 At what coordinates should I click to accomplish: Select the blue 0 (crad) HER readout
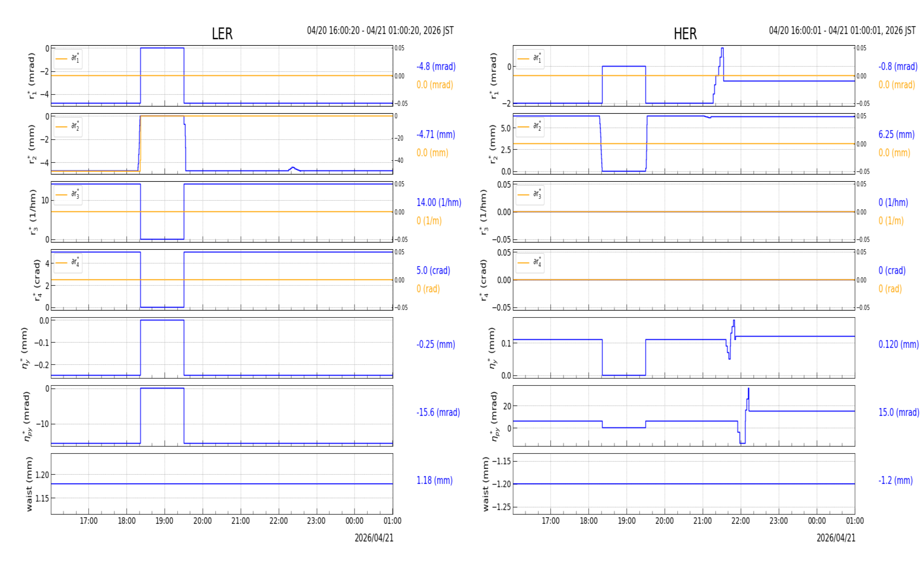coord(892,271)
